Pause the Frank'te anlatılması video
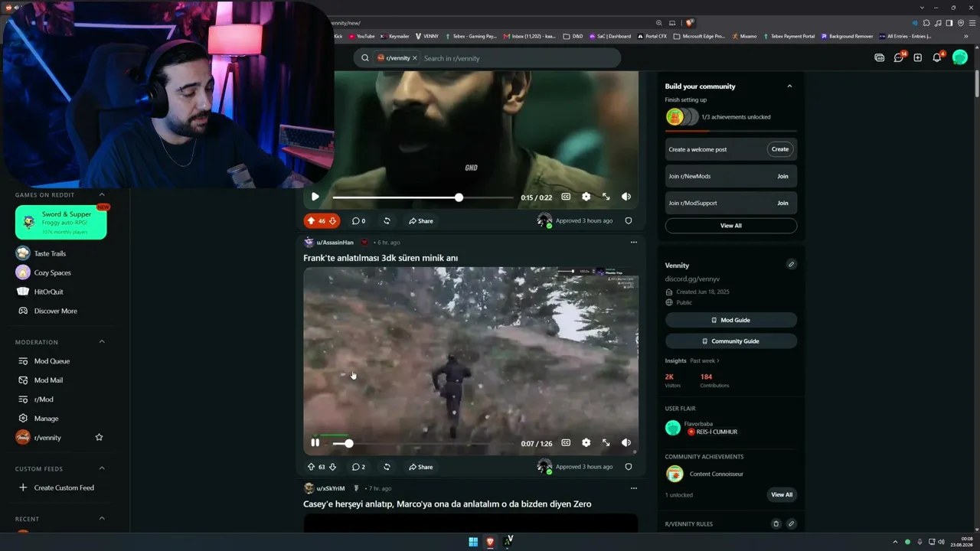Screen dimensions: 980x551 point(315,442)
